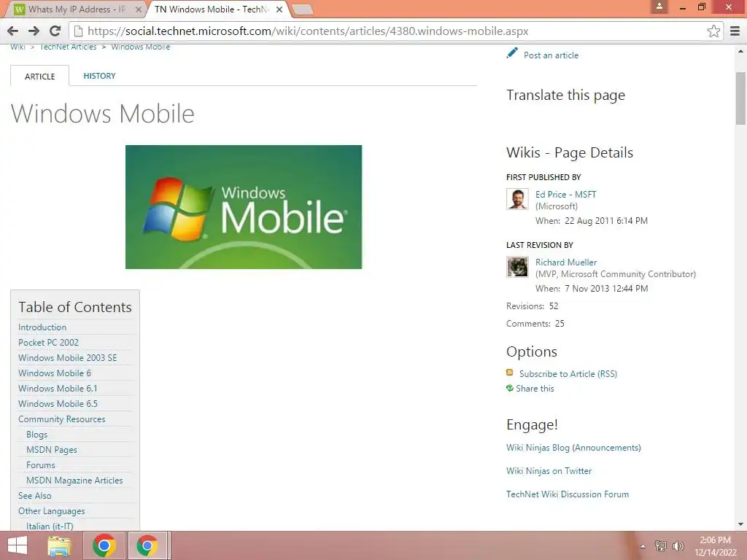Image resolution: width=747 pixels, height=560 pixels.
Task: Click the Wiki breadcrumb link
Action: pyautogui.click(x=18, y=47)
